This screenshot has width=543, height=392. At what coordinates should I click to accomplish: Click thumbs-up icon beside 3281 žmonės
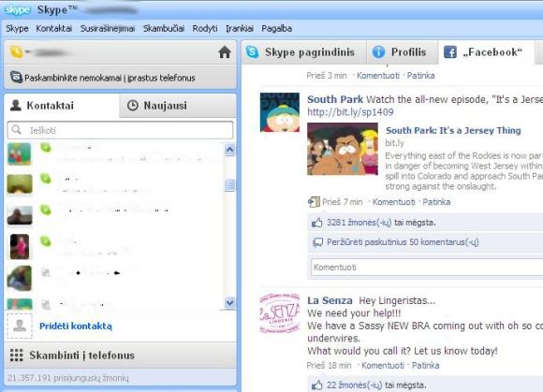316,223
